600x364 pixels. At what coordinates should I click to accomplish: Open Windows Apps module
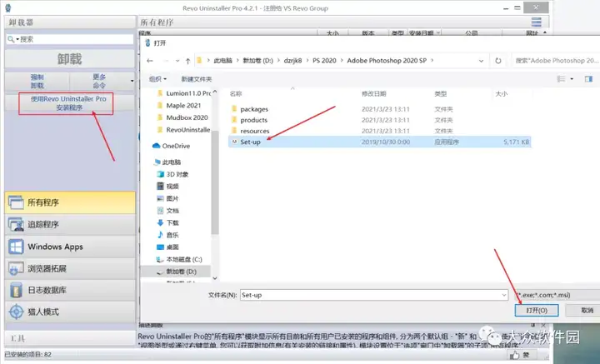[x=70, y=247]
